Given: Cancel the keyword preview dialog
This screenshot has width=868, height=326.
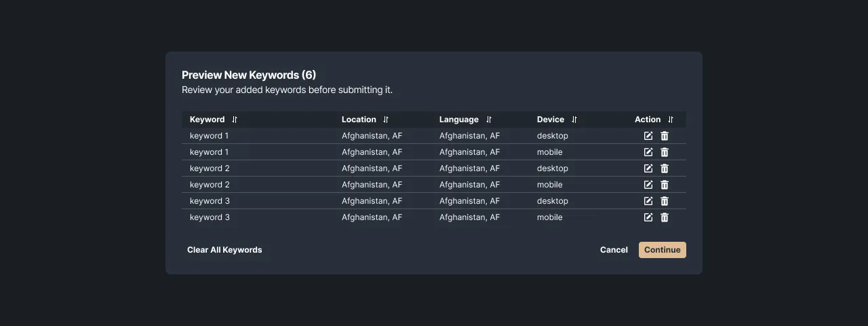Looking at the screenshot, I should pyautogui.click(x=614, y=250).
